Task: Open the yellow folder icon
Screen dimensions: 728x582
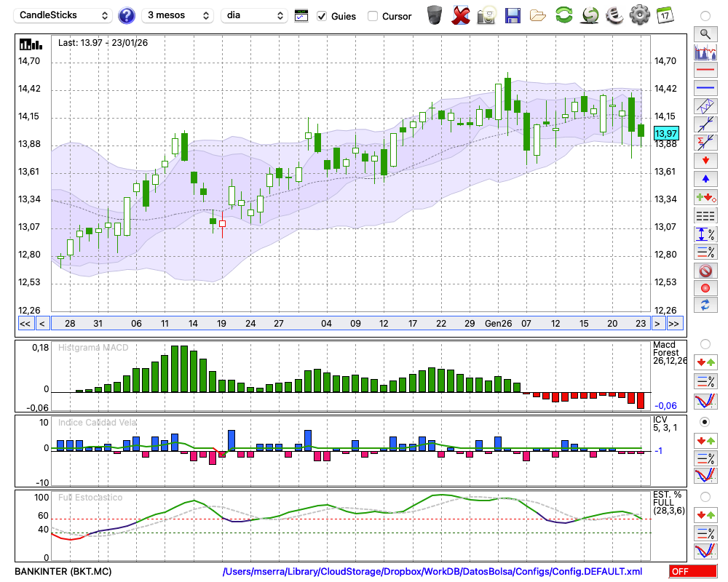Action: (538, 15)
